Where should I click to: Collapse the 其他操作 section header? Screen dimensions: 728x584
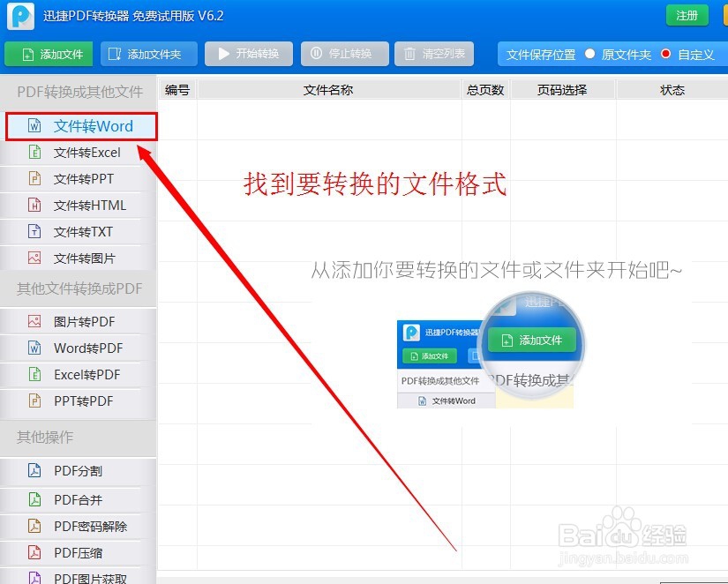(78, 437)
